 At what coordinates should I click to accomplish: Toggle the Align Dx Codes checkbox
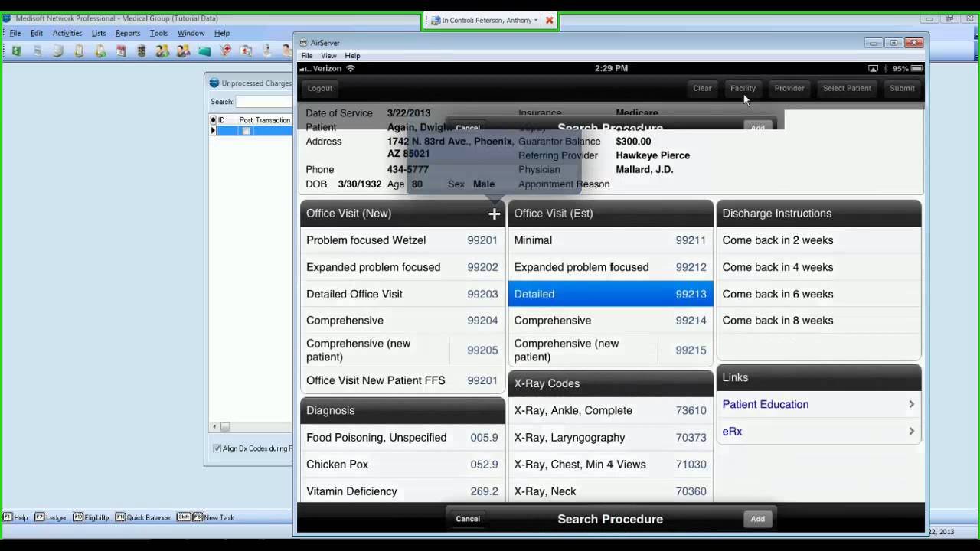click(217, 448)
